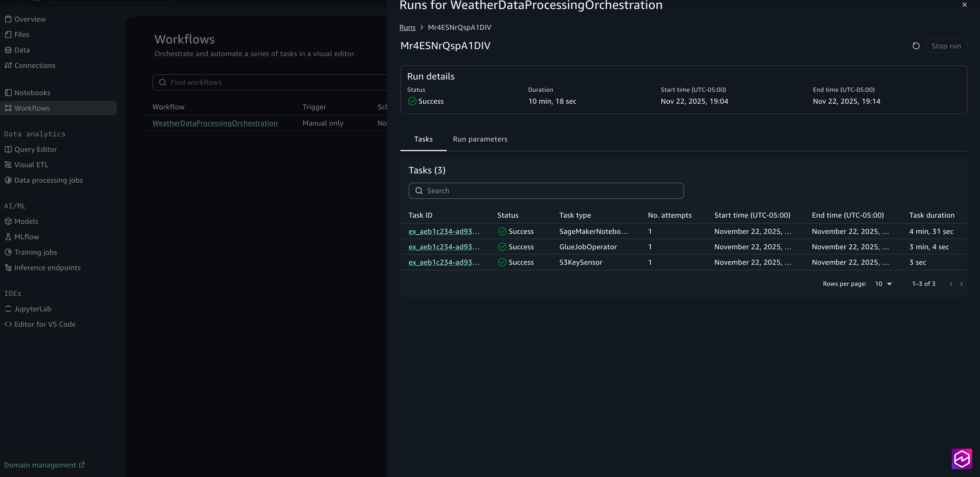This screenshot has height=477, width=980.
Task: Switch to the Run parameters tab
Action: click(480, 139)
